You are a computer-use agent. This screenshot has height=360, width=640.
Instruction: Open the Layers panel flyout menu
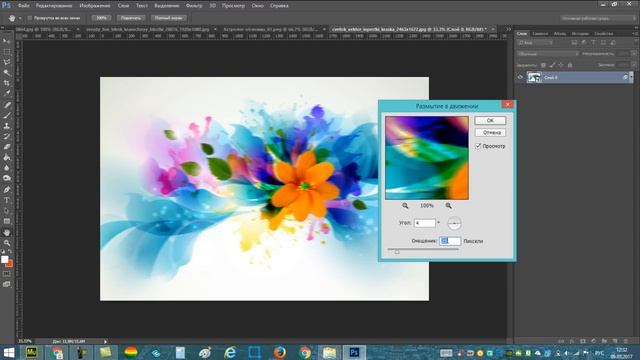635,33
